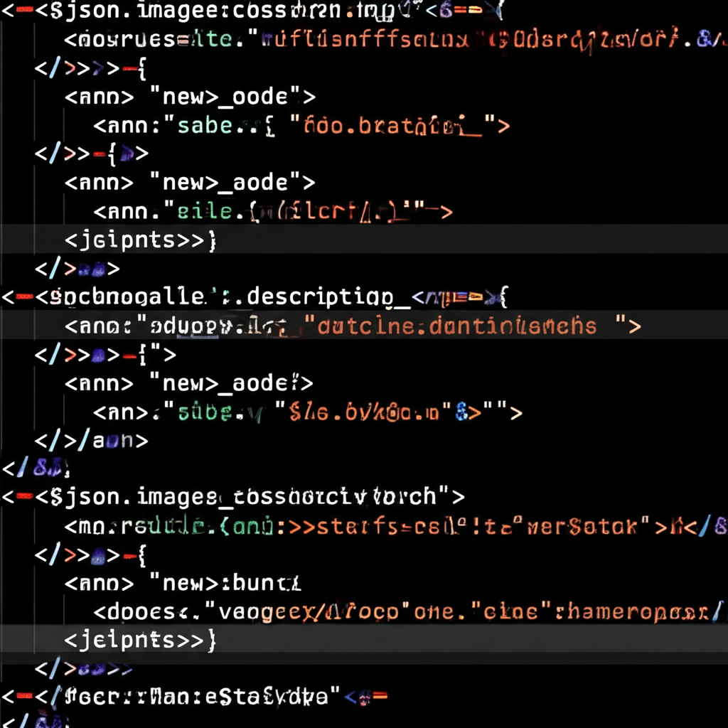Click the word "description_" in the code
Image resolution: width=728 pixels, height=728 pixels.
pos(323,298)
